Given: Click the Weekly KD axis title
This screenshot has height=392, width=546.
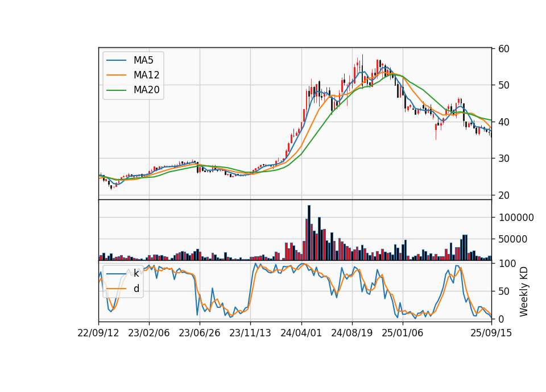Looking at the screenshot, I should point(524,291).
